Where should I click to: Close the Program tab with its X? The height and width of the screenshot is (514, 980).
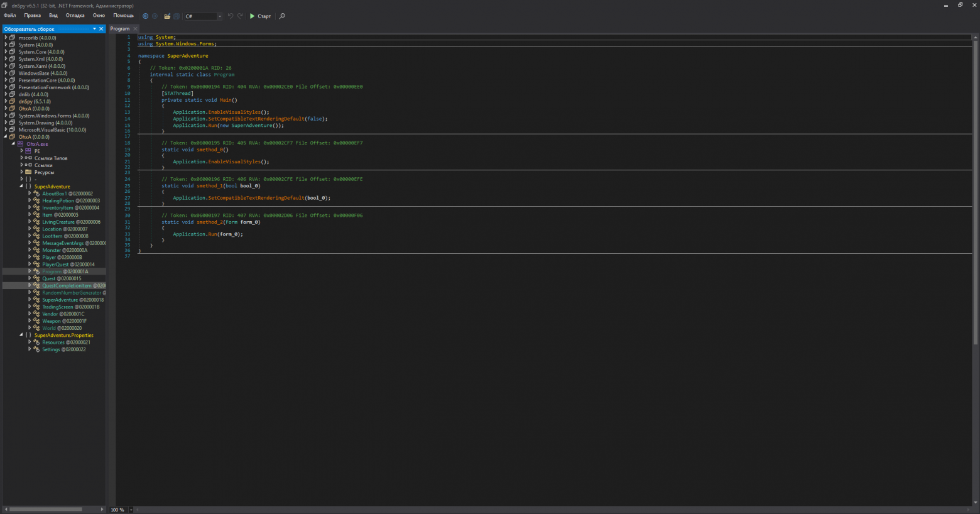(135, 29)
